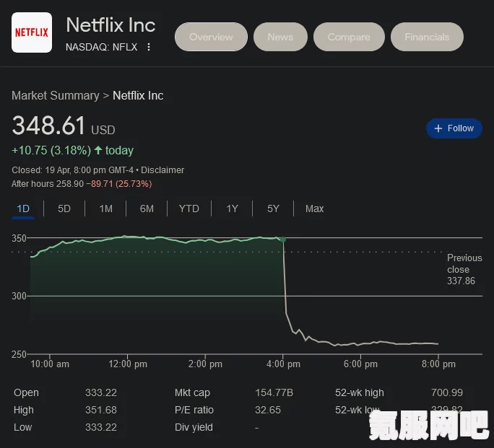The height and width of the screenshot is (448, 494).
Task: Click the Div yield label
Action: click(194, 427)
